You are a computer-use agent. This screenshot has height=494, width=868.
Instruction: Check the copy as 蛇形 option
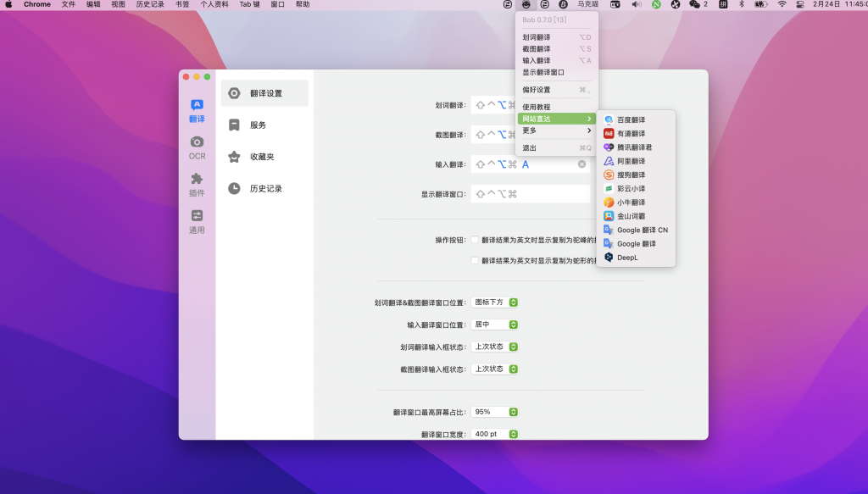pyautogui.click(x=476, y=259)
